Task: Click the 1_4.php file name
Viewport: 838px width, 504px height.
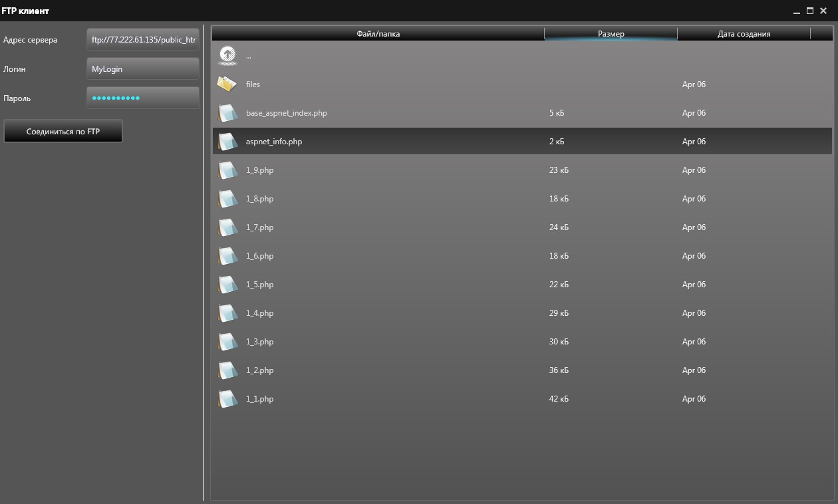Action: pyautogui.click(x=259, y=313)
